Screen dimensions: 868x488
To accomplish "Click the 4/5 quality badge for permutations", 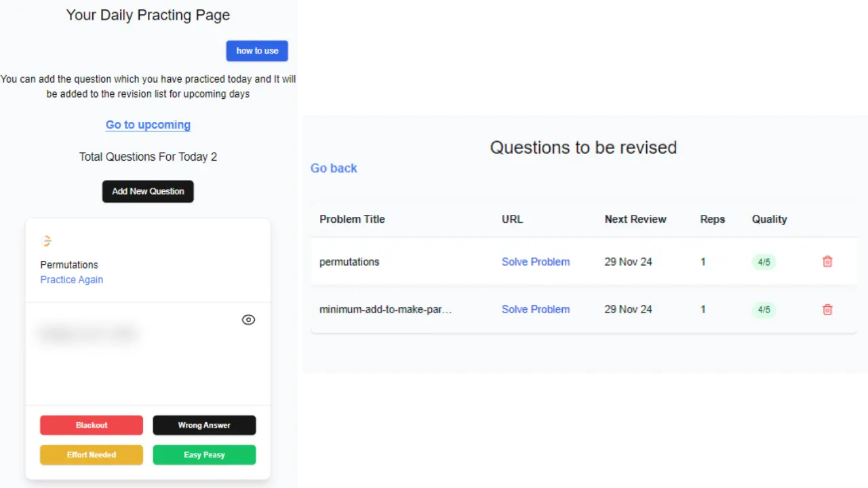I will click(x=764, y=262).
